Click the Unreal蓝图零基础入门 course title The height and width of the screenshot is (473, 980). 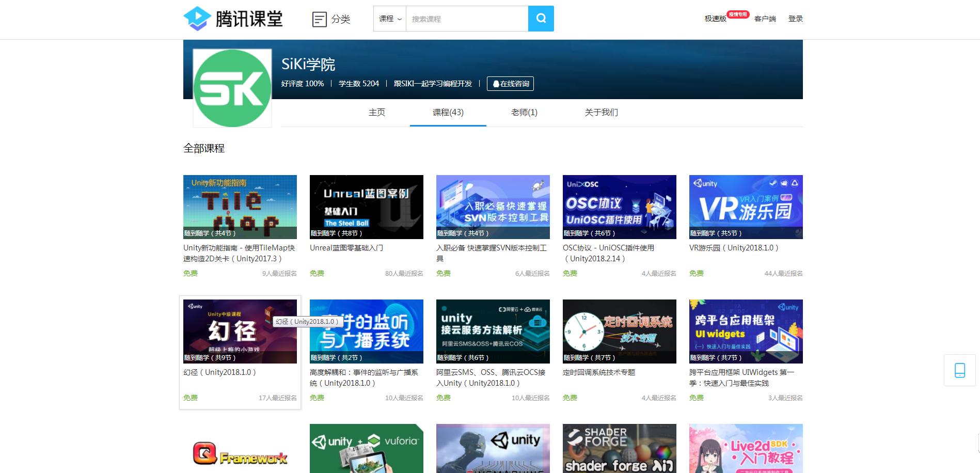click(x=346, y=248)
